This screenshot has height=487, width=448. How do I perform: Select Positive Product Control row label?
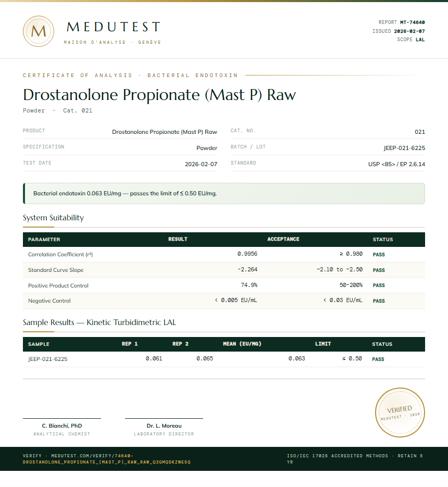[x=58, y=285]
